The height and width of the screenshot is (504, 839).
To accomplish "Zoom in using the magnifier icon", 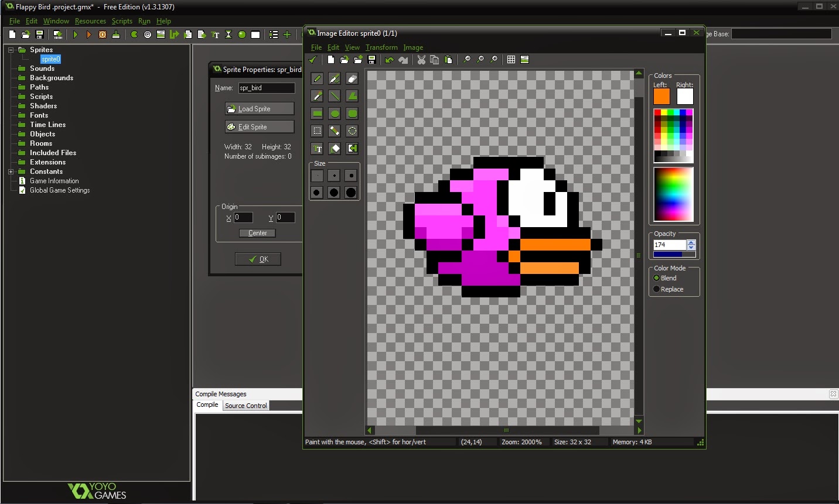I will [494, 60].
